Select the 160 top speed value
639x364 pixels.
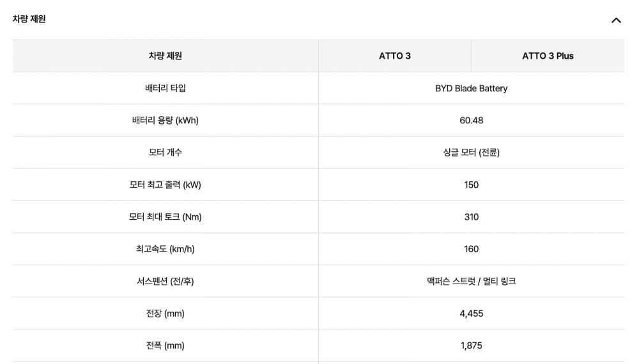coord(472,249)
